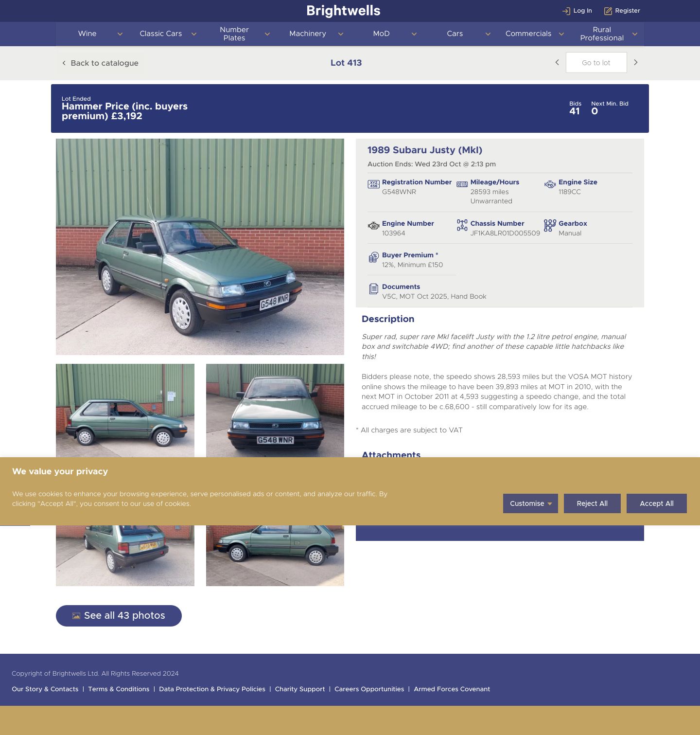Click the 1989 Subaru Justy (MkI) title
This screenshot has width=700, height=735.
[425, 150]
